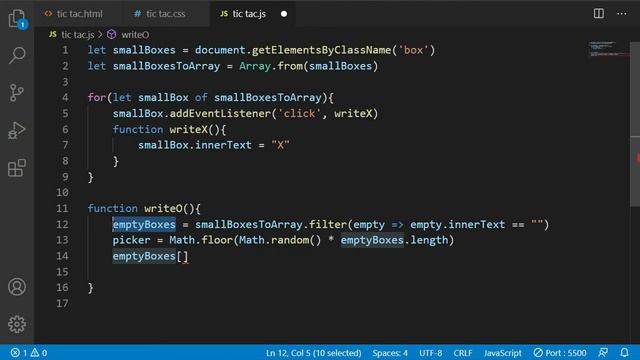Click smallBoxesToArray on line 4

coord(268,98)
